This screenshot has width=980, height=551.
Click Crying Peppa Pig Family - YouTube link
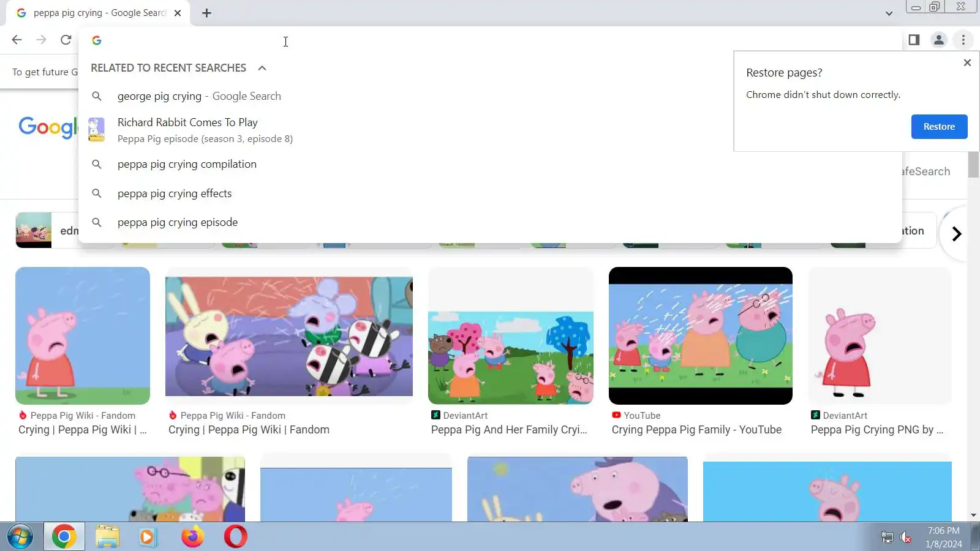[x=696, y=430]
